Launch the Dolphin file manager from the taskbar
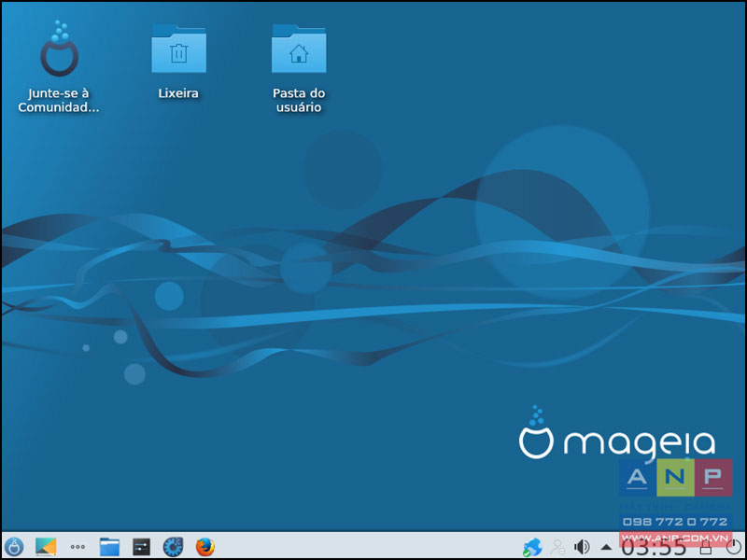Viewport: 747px width, 560px height. tap(109, 547)
